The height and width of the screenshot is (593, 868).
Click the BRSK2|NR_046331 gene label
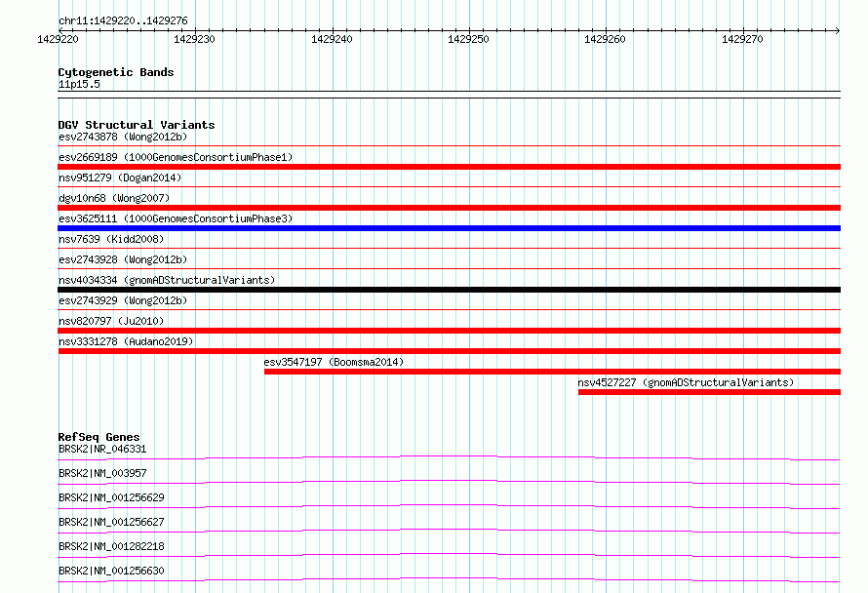click(102, 449)
